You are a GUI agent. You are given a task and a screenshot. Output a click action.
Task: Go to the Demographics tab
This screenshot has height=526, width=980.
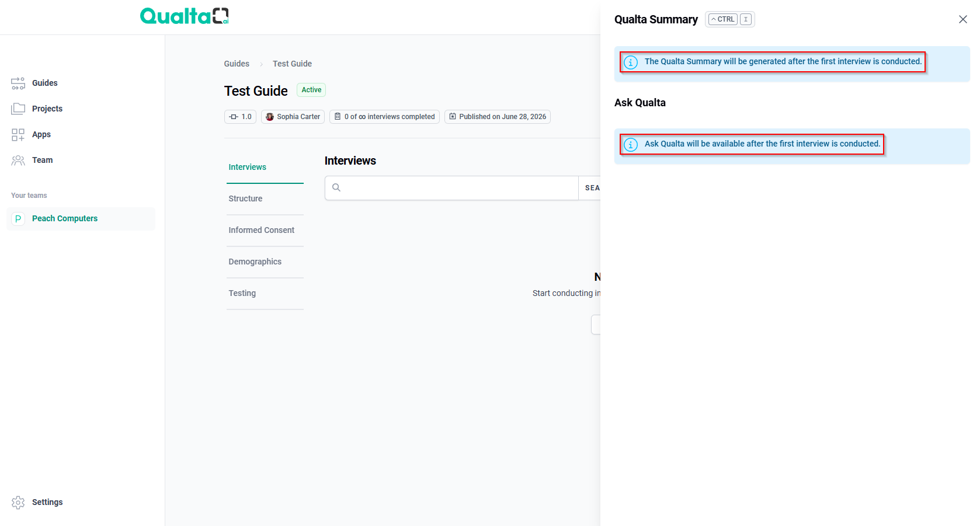tap(265, 262)
